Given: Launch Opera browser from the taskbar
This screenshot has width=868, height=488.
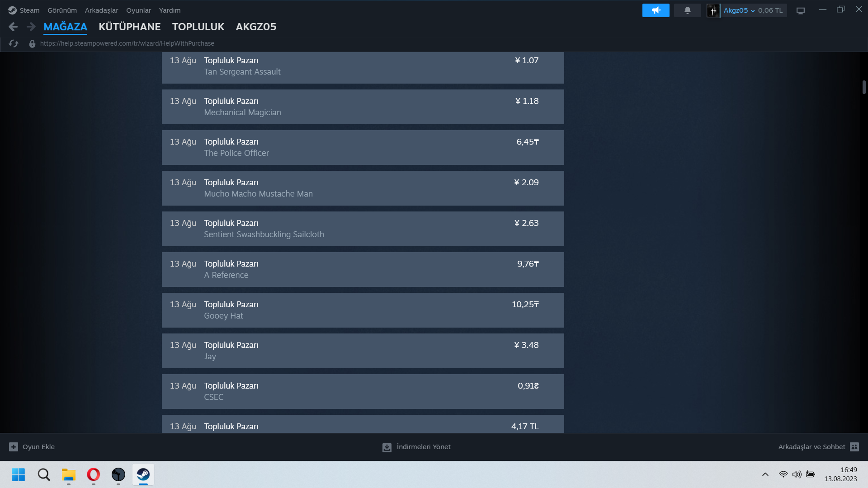Looking at the screenshot, I should (x=94, y=474).
